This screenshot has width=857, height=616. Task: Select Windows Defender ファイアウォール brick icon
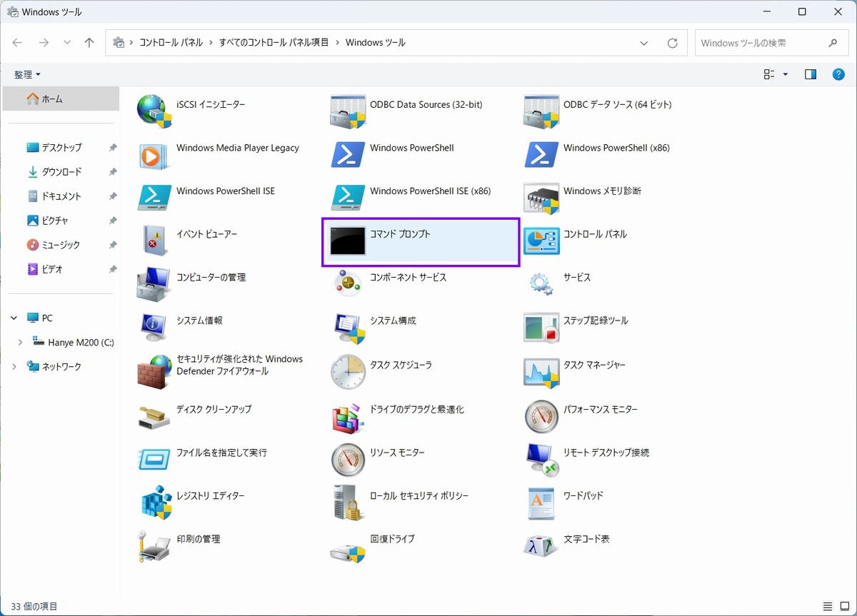pos(154,371)
